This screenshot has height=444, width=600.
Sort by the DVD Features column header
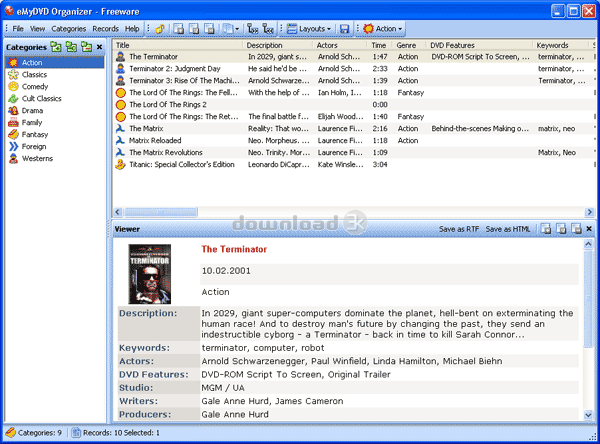click(481, 45)
